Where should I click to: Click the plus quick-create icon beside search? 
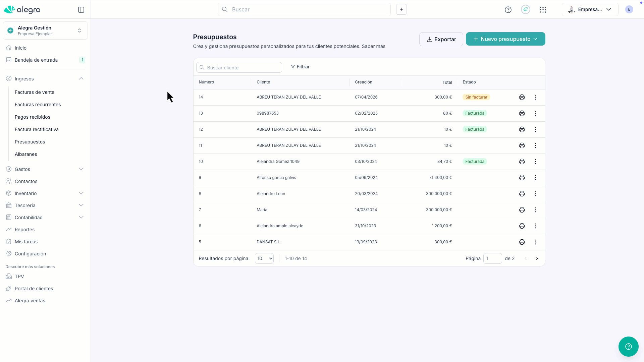(401, 9)
